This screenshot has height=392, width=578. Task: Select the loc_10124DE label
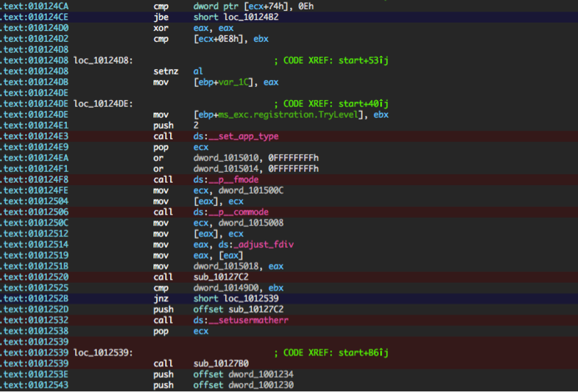tap(103, 104)
